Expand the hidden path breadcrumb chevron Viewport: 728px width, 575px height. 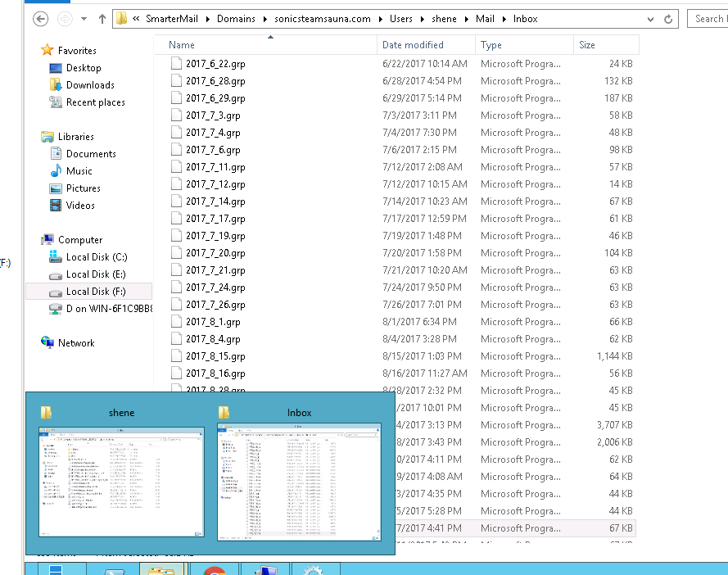point(135,19)
